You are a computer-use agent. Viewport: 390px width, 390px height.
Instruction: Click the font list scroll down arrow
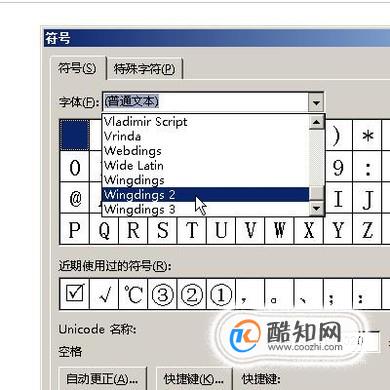pyautogui.click(x=316, y=209)
